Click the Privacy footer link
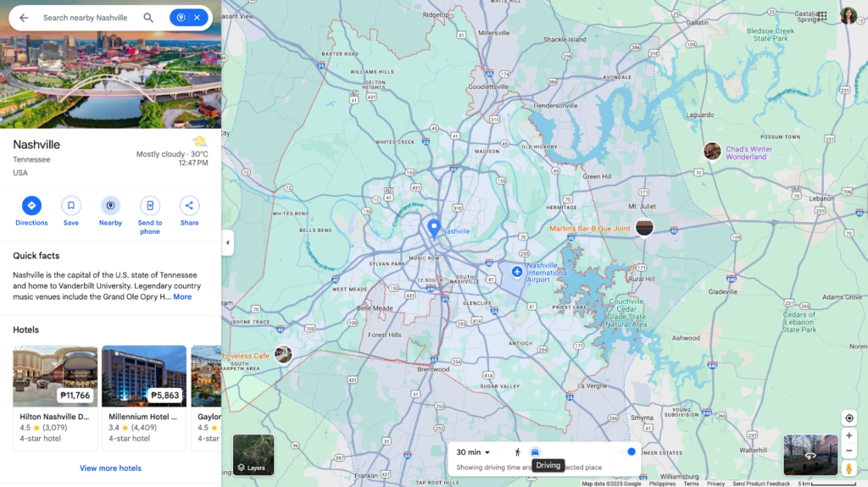Viewport: 868px width, 487px height. click(715, 484)
